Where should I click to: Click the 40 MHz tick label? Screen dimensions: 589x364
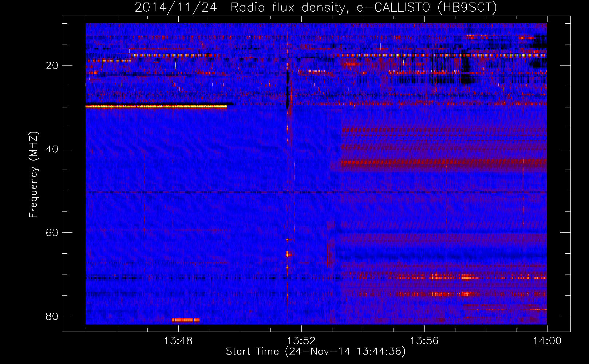[52, 149]
